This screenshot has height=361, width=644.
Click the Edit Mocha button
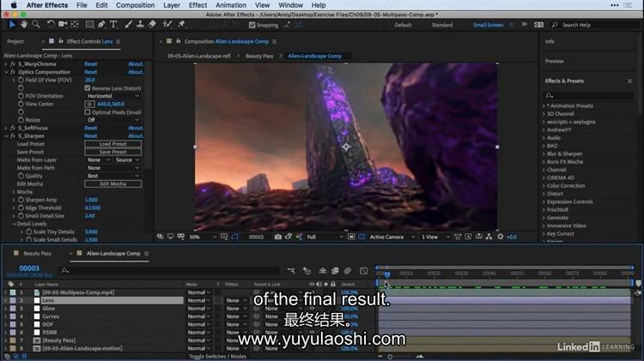[112, 184]
